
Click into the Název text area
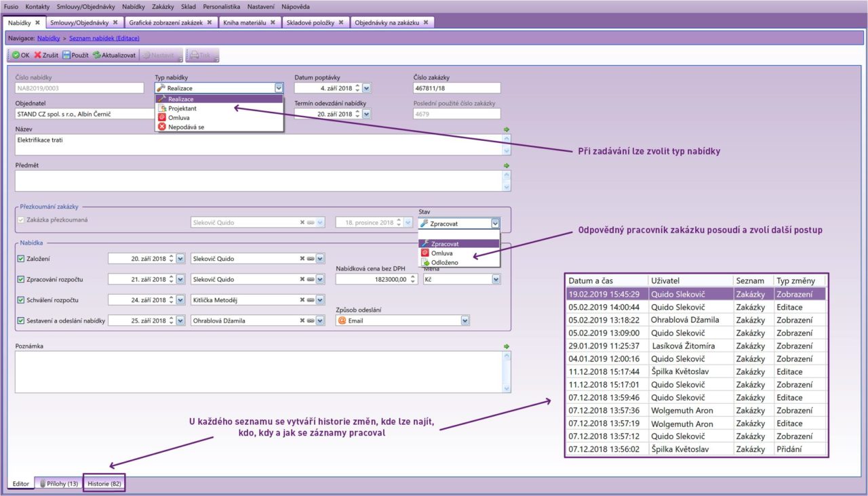pyautogui.click(x=258, y=144)
